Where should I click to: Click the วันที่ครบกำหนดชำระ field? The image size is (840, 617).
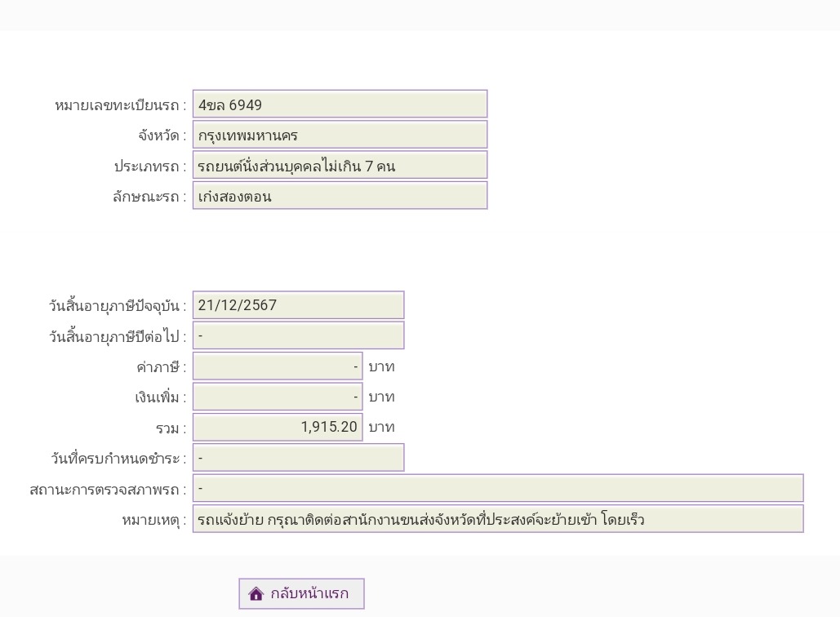(x=299, y=458)
